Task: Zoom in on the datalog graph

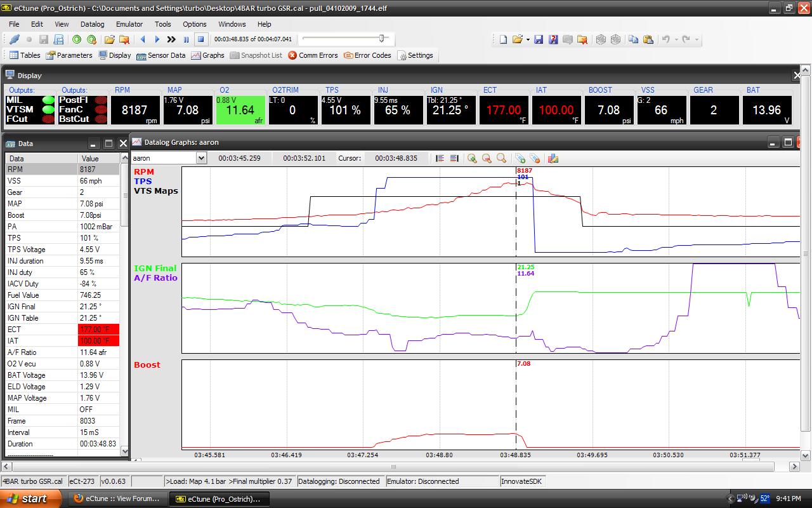Action: point(472,158)
